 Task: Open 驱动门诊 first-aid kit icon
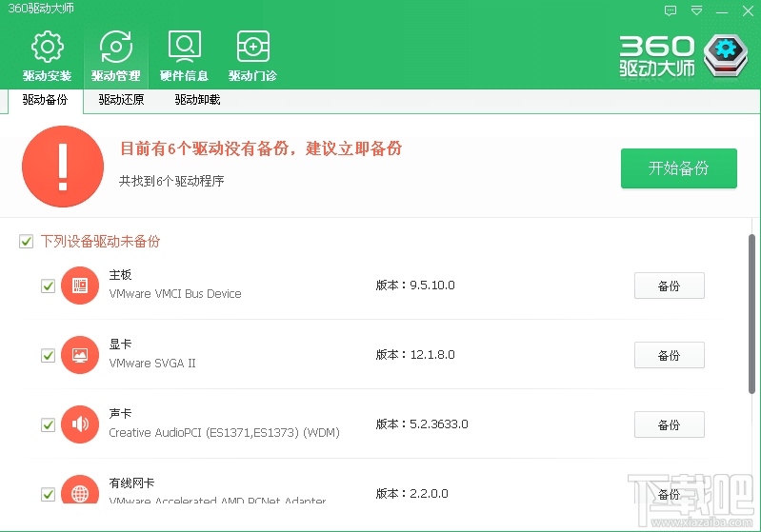pyautogui.click(x=252, y=47)
